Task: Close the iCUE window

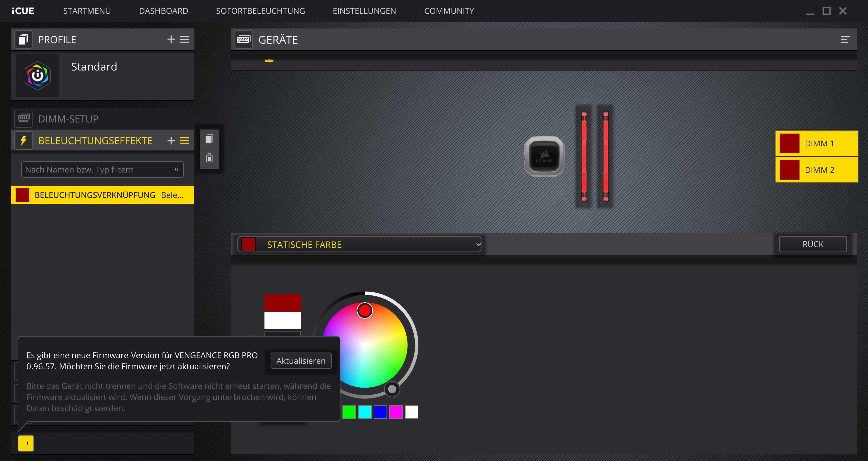Action: [x=843, y=11]
